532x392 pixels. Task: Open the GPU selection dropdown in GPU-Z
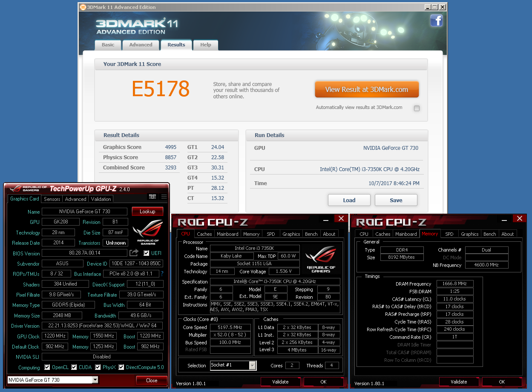coord(95,380)
